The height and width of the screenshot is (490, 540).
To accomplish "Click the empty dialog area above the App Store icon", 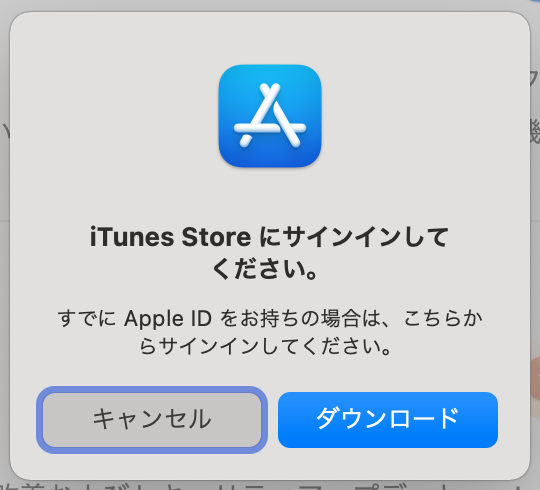I will (270, 38).
